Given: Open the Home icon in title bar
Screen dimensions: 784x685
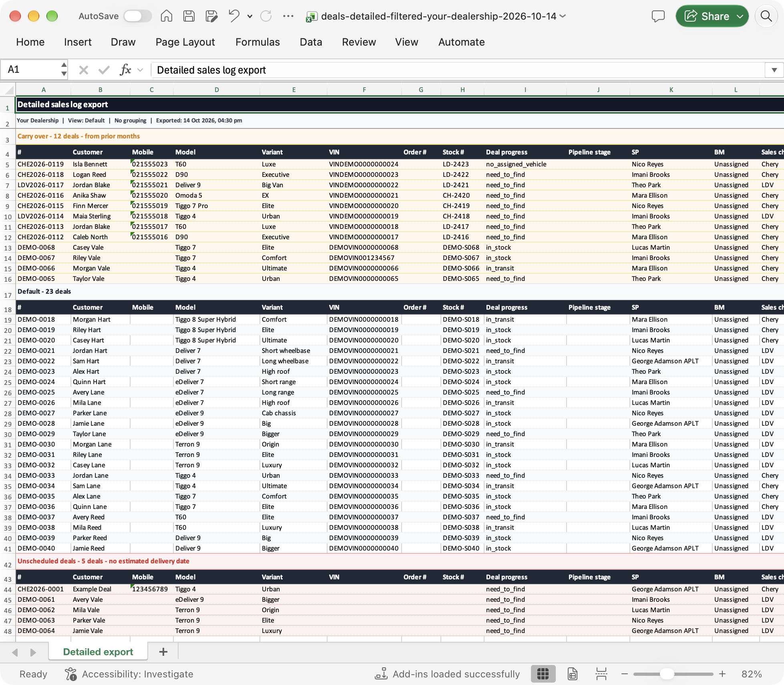Looking at the screenshot, I should coord(167,16).
